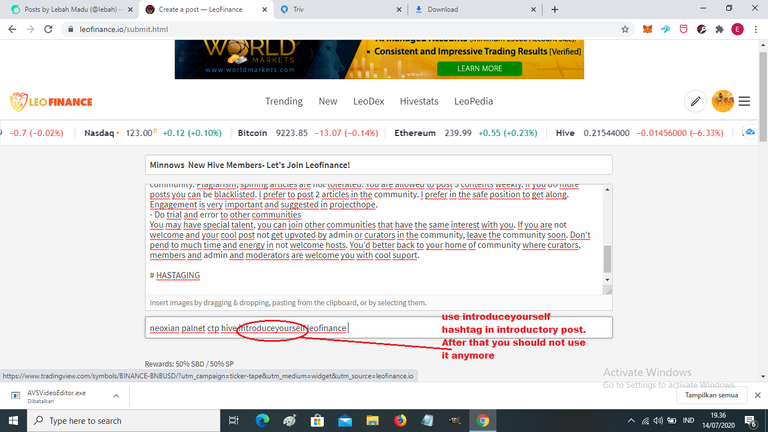
Task: Open Chrome profile E avatar
Action: click(738, 29)
